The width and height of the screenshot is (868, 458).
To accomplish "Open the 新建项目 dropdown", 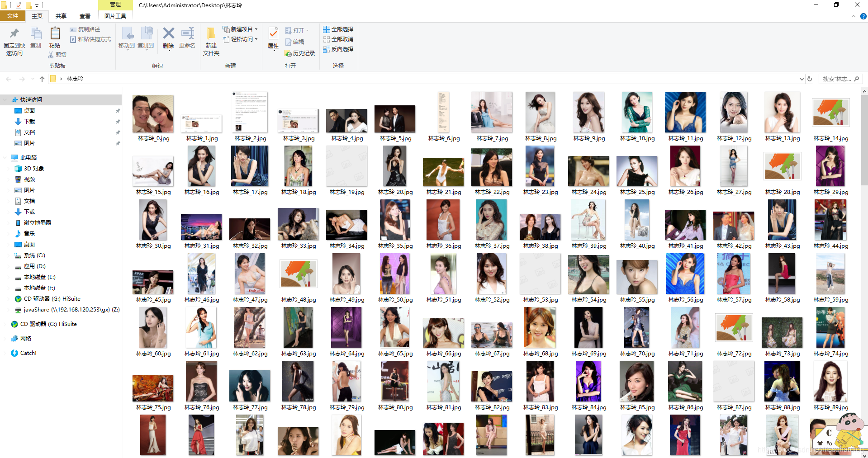I will coord(240,29).
